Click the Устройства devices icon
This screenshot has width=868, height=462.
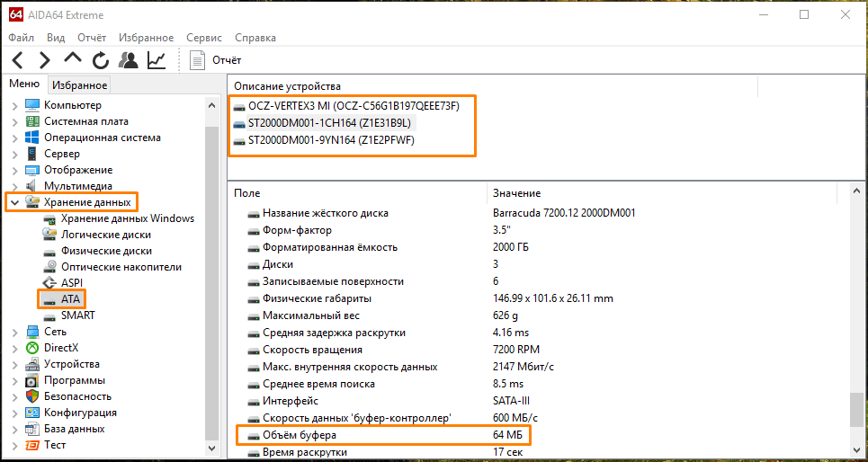click(x=32, y=364)
